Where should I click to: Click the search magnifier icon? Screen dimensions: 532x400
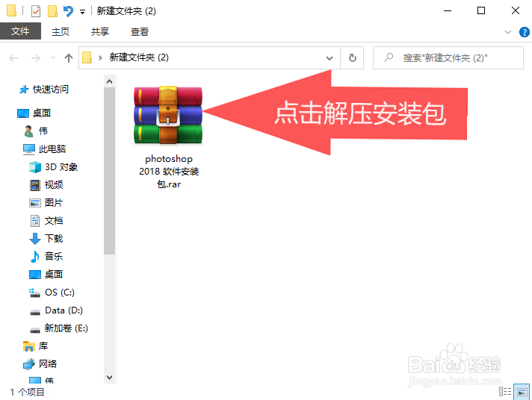pos(389,57)
